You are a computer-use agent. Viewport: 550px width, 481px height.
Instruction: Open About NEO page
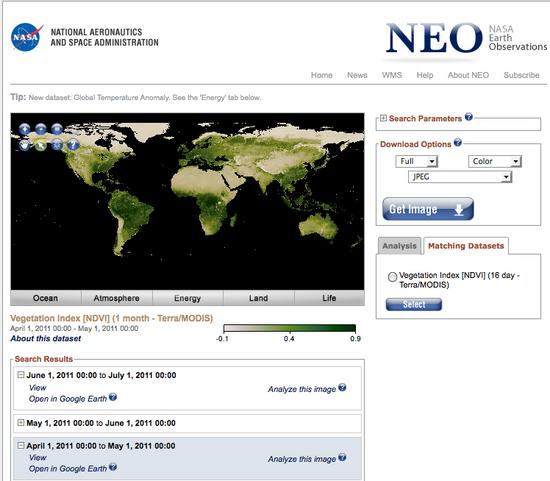pyautogui.click(x=468, y=75)
